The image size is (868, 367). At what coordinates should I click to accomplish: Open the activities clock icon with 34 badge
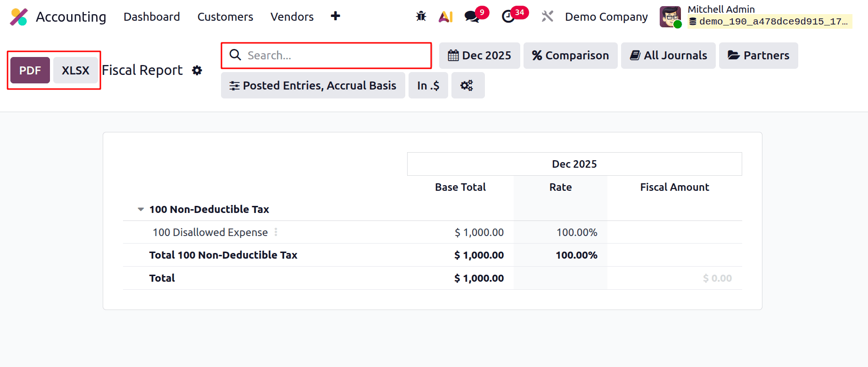tap(508, 16)
